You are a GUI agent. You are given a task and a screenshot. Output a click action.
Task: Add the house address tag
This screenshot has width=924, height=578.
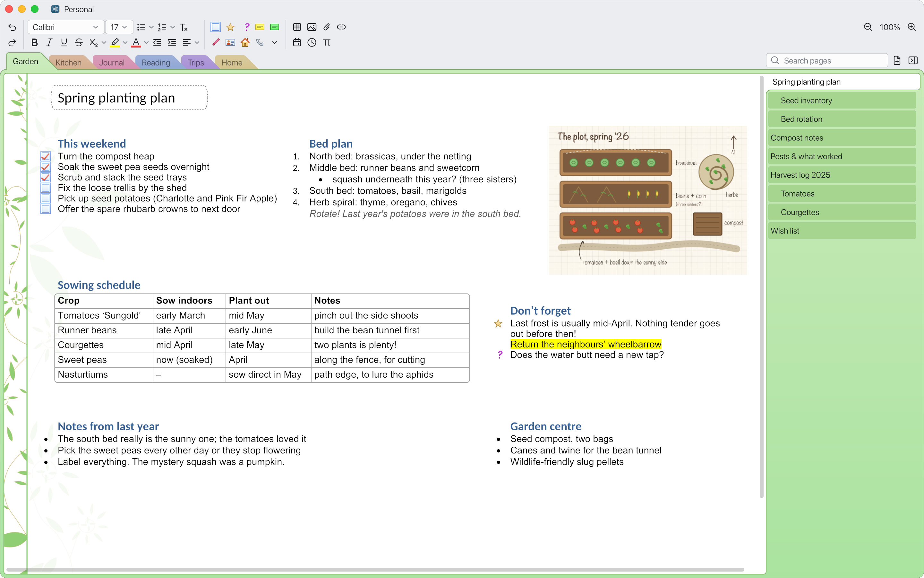coord(245,42)
